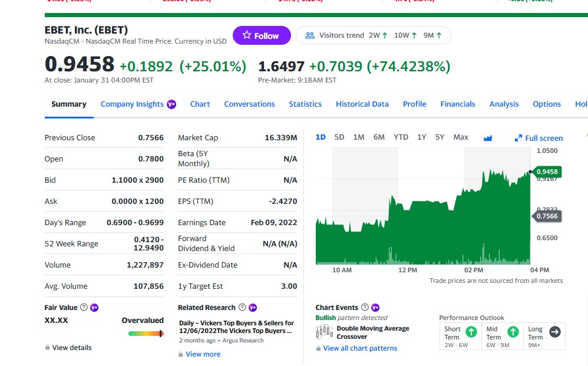Viewport: 588px width, 366px height.
Task: Click the Long Term neutral right-arrow icon
Action: [x=555, y=332]
